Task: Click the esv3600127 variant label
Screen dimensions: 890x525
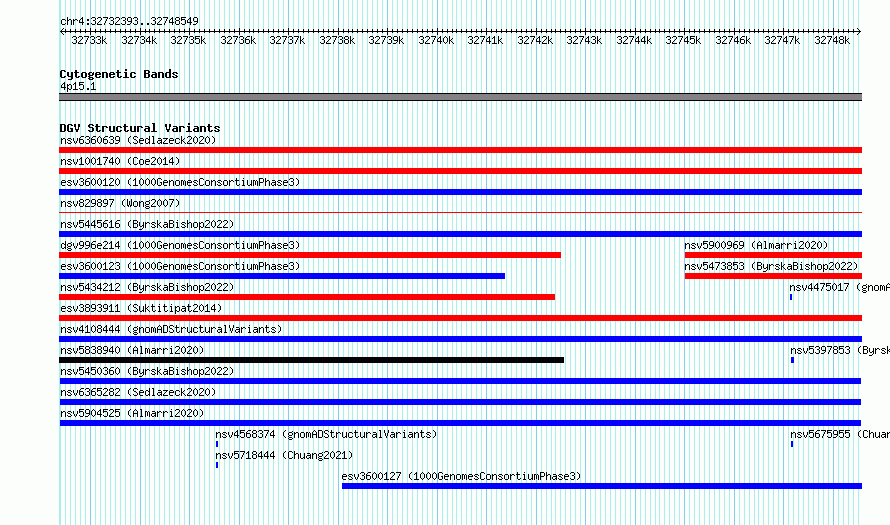Action: click(461, 476)
